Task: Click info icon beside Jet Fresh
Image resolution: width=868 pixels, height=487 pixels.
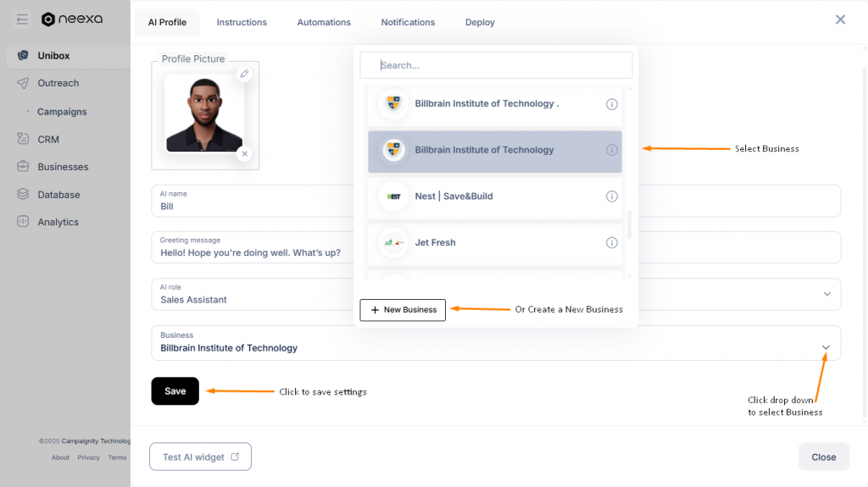Action: click(612, 243)
